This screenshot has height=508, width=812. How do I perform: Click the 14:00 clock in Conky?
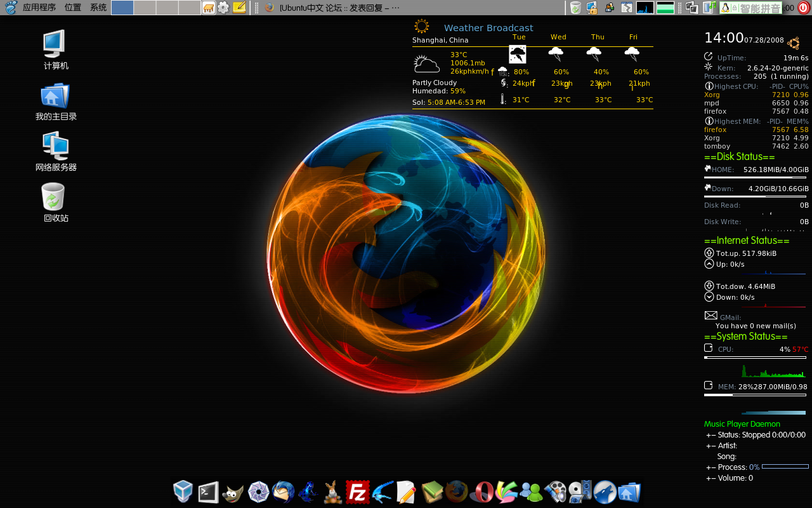tap(724, 38)
